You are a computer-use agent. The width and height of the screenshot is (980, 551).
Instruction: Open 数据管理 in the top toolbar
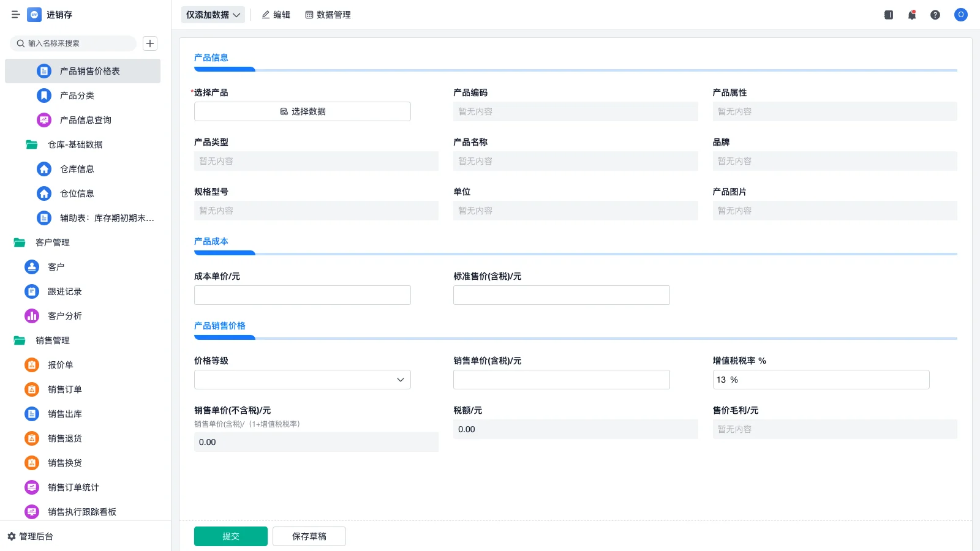tap(328, 15)
